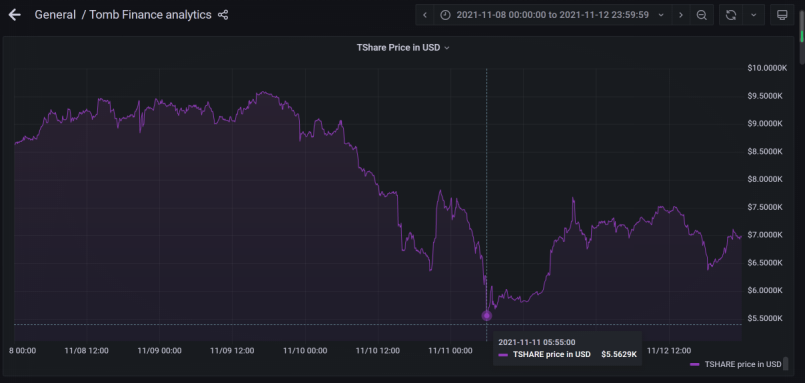
Task: Open the time range picker
Action: tap(552, 15)
